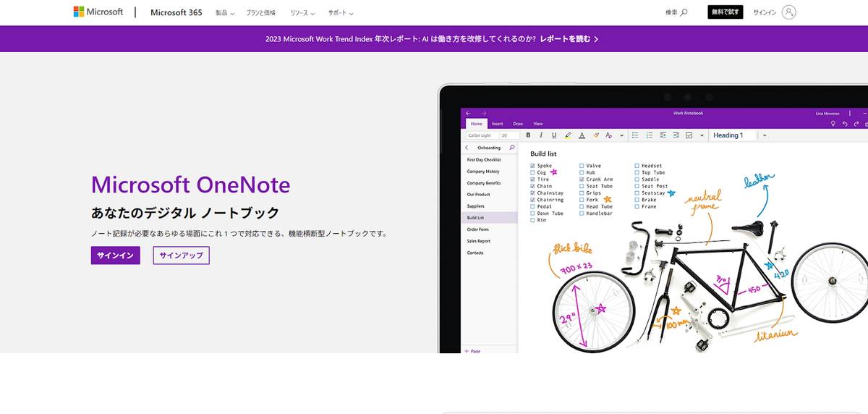The image size is (868, 414).
Task: Click the レポートを読む banner link
Action: [569, 39]
